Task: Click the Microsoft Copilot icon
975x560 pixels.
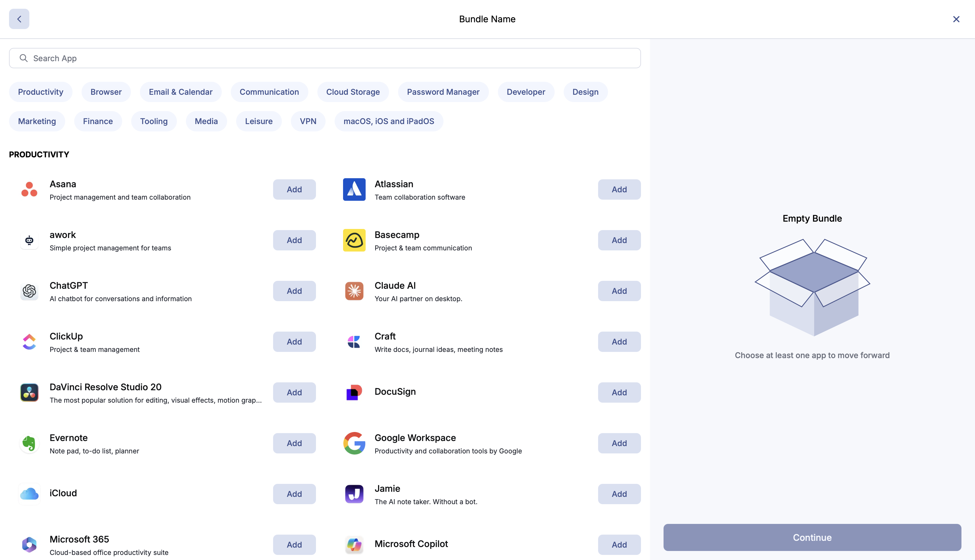Action: coord(354,544)
